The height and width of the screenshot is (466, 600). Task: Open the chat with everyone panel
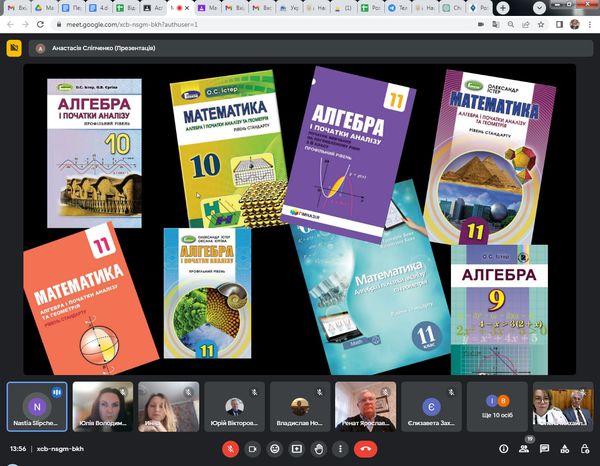click(x=542, y=449)
